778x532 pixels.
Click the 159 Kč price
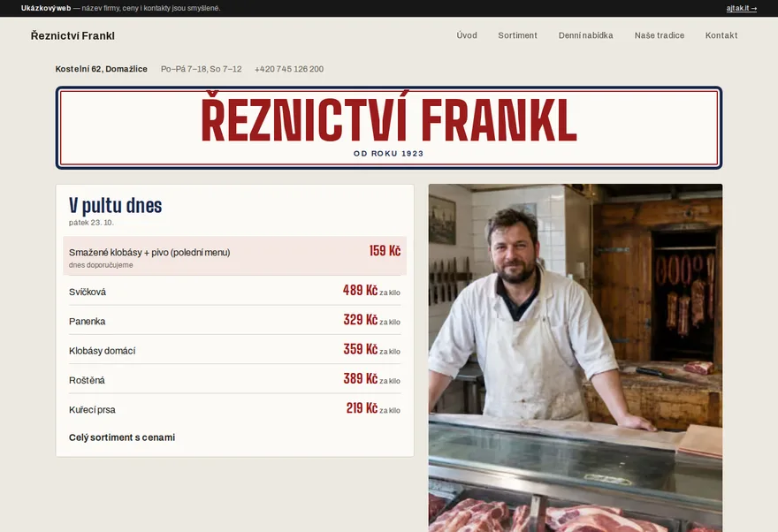tap(385, 251)
